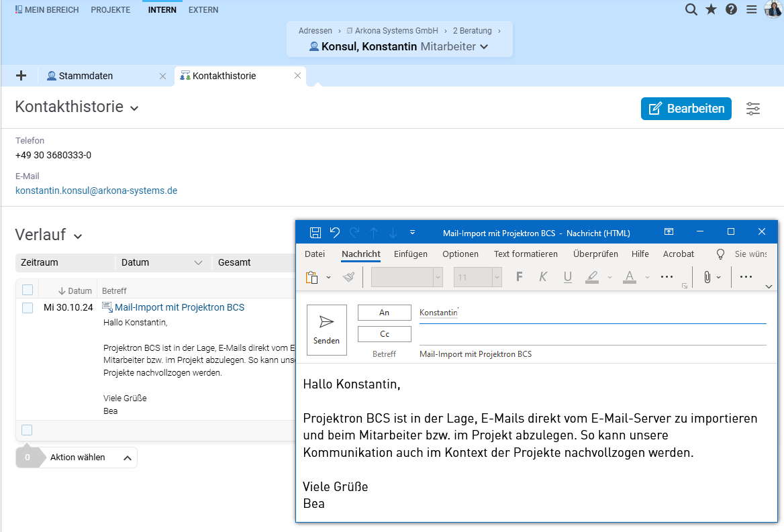
Task: Open the overflow commands at ribbon's right end
Action: [746, 277]
